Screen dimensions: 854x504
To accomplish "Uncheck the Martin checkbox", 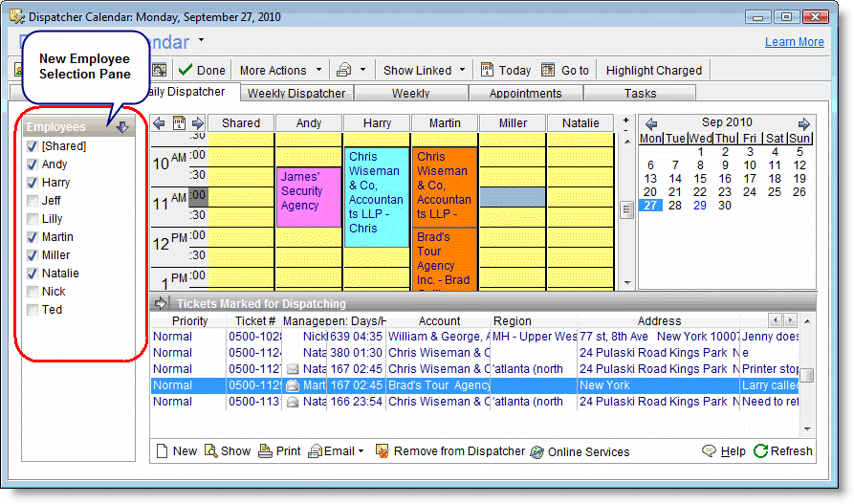I will (x=33, y=237).
